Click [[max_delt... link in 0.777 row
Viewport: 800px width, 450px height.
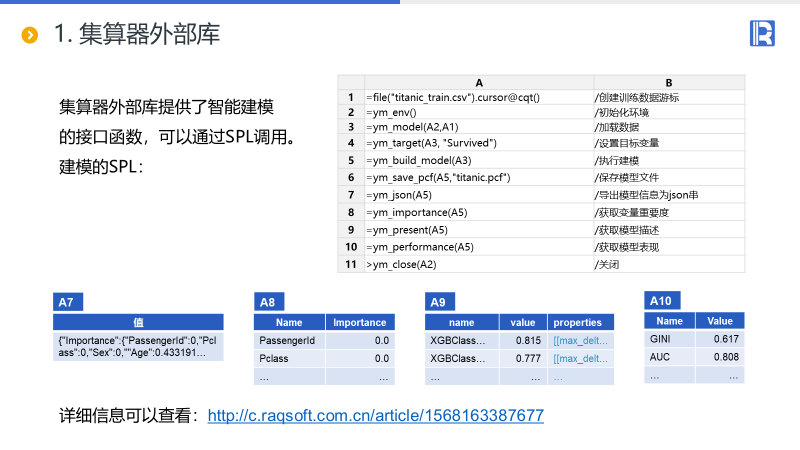pyautogui.click(x=581, y=359)
